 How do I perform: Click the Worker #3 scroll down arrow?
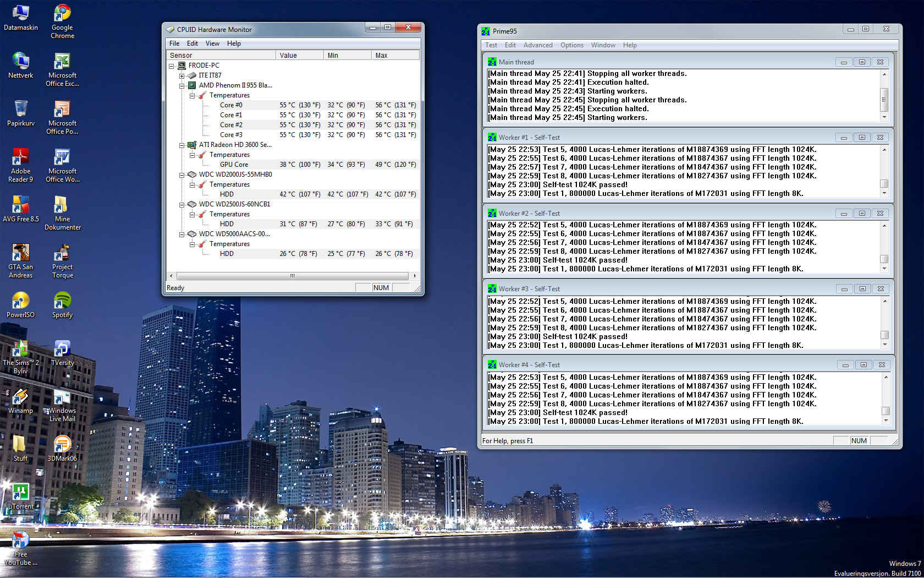tap(884, 345)
